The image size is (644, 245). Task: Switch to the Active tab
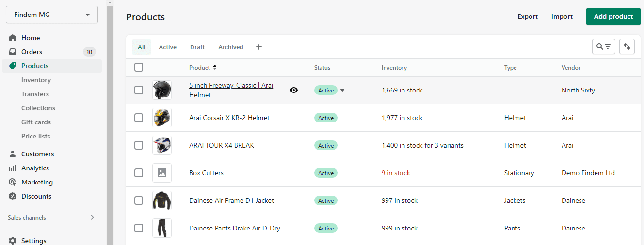(168, 47)
